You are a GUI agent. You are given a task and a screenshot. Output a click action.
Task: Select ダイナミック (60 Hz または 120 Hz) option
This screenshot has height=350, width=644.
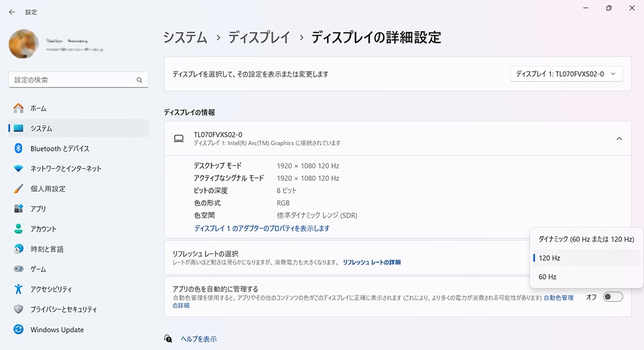point(586,239)
